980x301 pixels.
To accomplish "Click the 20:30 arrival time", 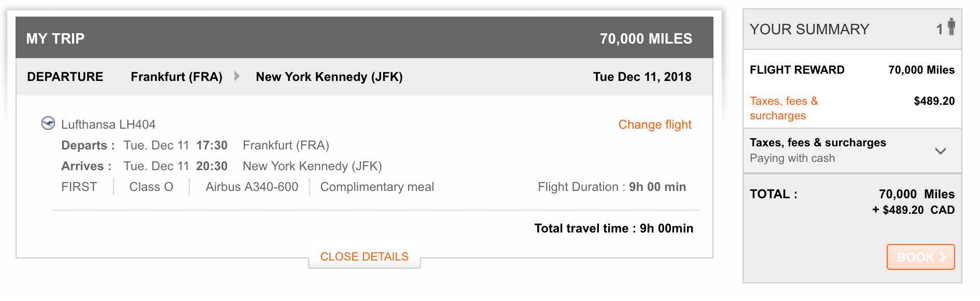I will pos(212,166).
